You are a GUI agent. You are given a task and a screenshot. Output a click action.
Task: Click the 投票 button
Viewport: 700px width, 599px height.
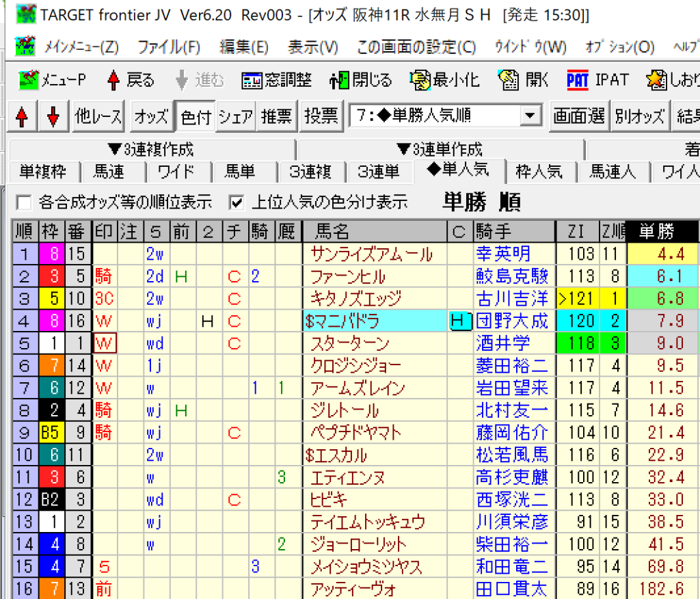tap(321, 117)
